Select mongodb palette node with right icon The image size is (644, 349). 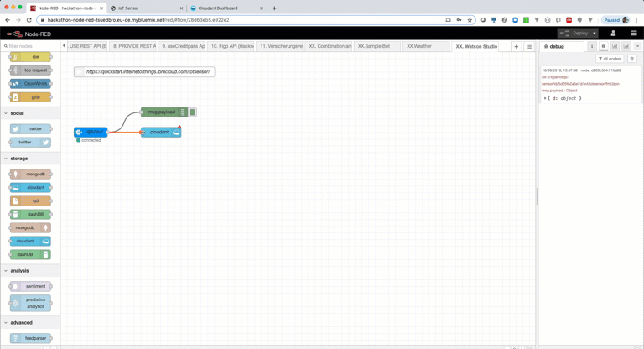[30, 227]
